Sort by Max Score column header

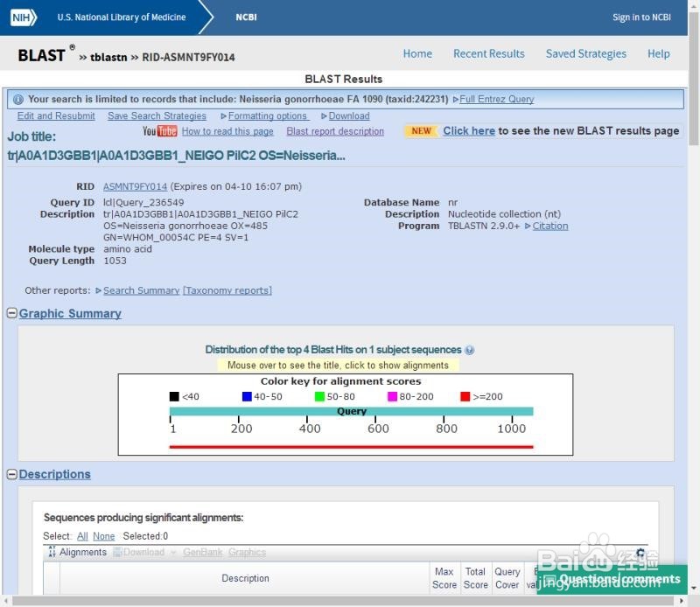(x=444, y=578)
